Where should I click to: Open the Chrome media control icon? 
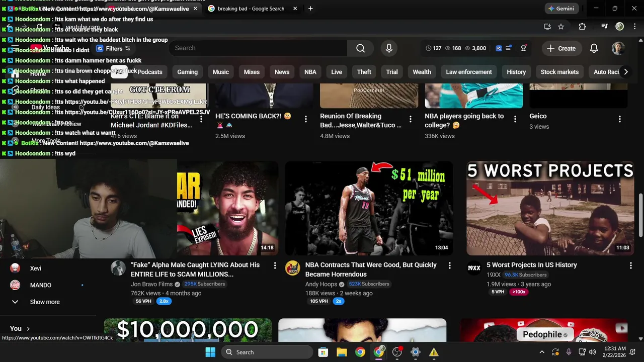tap(605, 27)
